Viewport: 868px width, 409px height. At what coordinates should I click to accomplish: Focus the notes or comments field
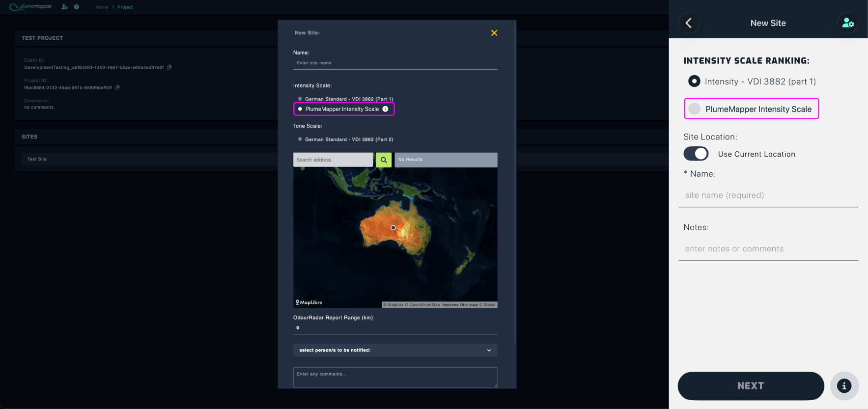coord(769,249)
